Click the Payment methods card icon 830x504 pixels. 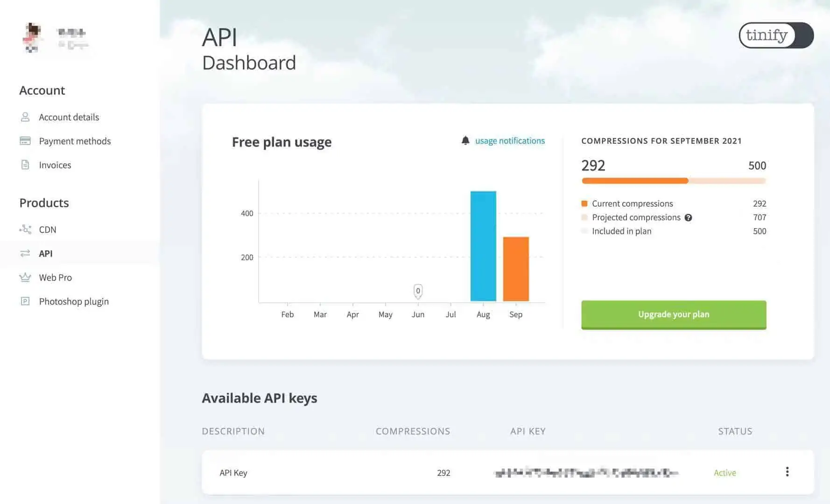point(25,141)
